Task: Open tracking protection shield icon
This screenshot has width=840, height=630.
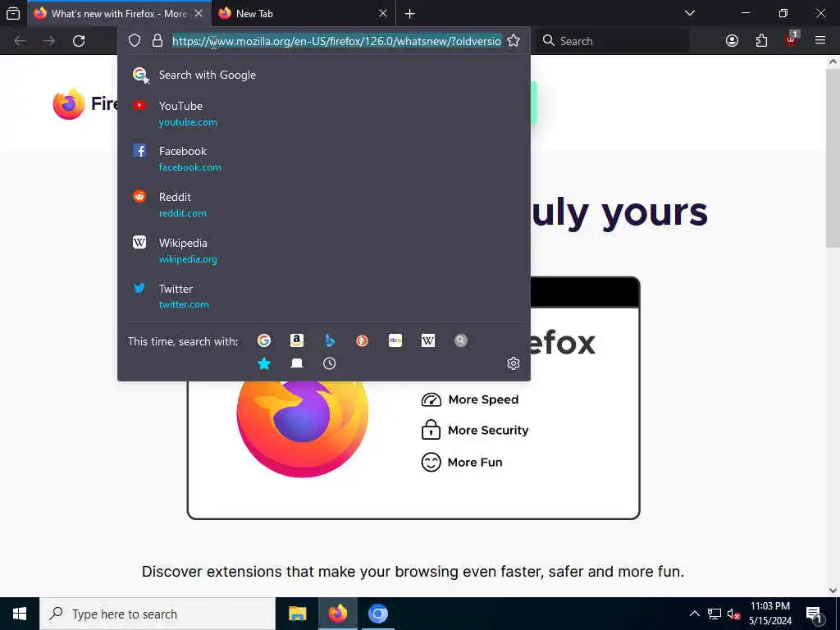Action: [135, 41]
